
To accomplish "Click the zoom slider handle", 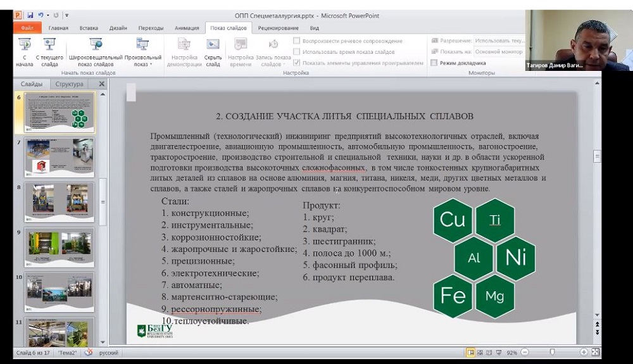I will 552,352.
